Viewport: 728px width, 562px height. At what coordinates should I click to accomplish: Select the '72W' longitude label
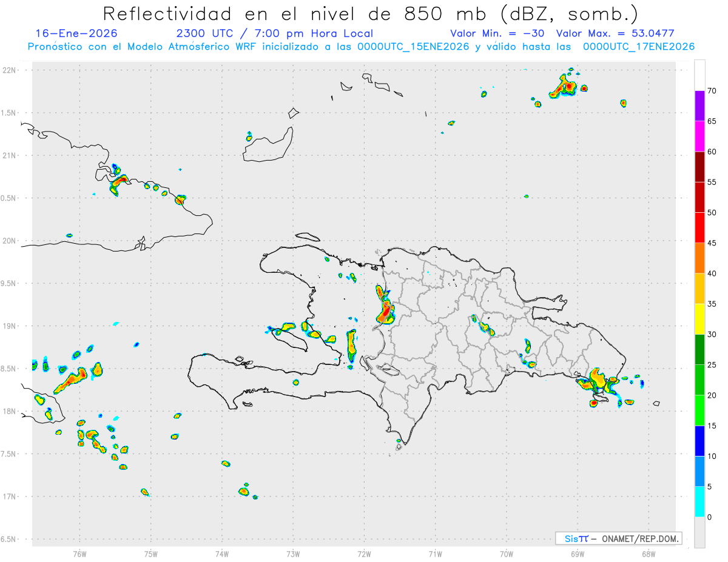tap(364, 554)
